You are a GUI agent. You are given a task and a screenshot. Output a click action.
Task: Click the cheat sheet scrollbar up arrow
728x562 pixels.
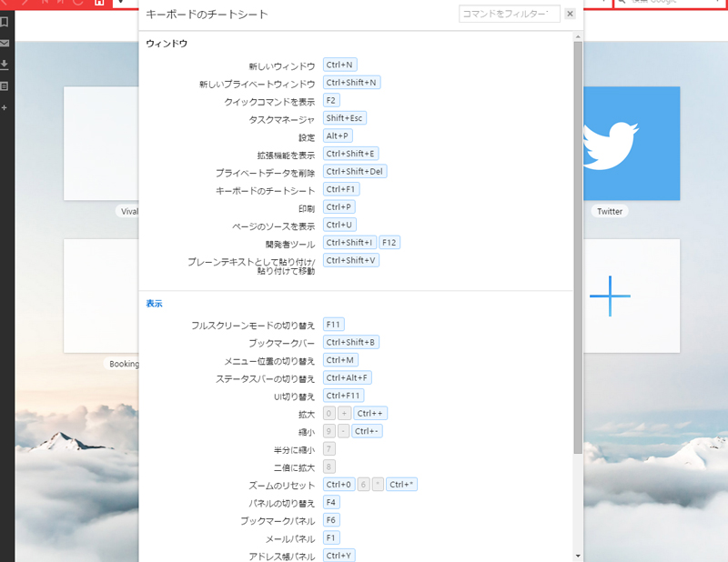(578, 36)
